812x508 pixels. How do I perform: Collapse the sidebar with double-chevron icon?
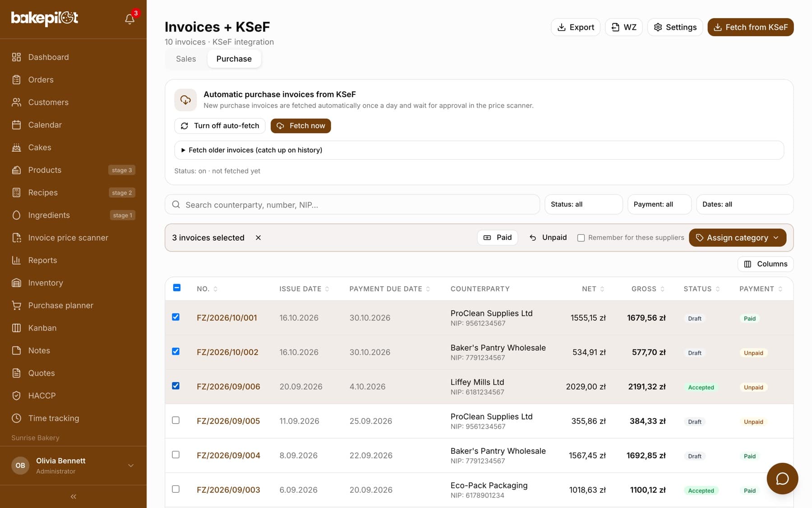click(x=73, y=497)
